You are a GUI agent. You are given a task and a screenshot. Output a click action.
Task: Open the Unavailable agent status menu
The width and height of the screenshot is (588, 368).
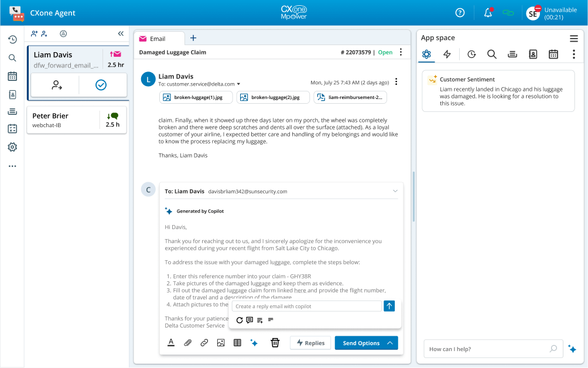pyautogui.click(x=552, y=13)
